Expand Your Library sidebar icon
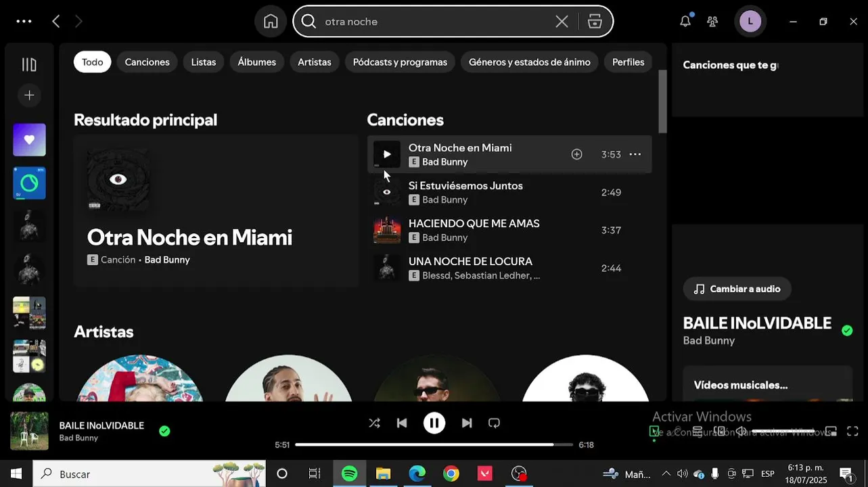Screen dimensions: 868x487 click(29, 65)
